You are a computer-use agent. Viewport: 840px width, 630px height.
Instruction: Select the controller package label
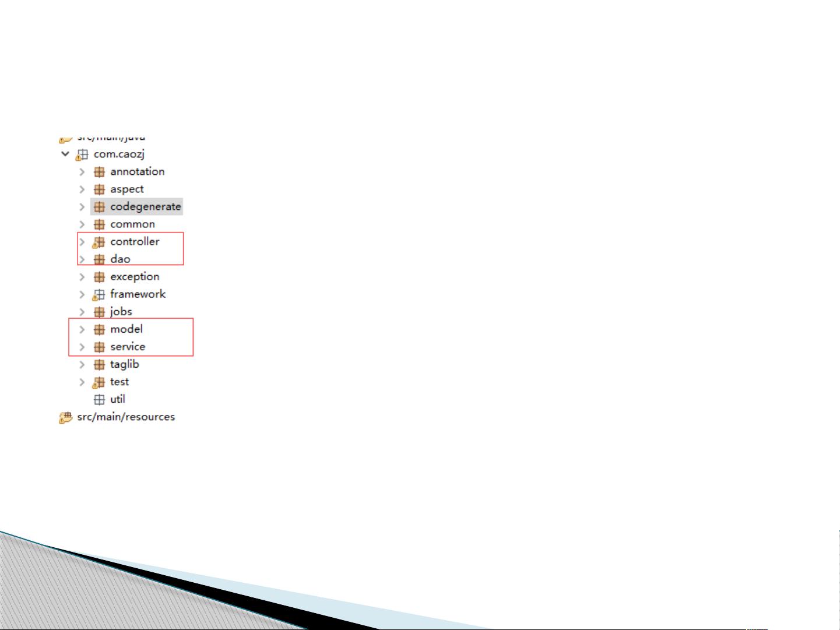[x=135, y=241]
